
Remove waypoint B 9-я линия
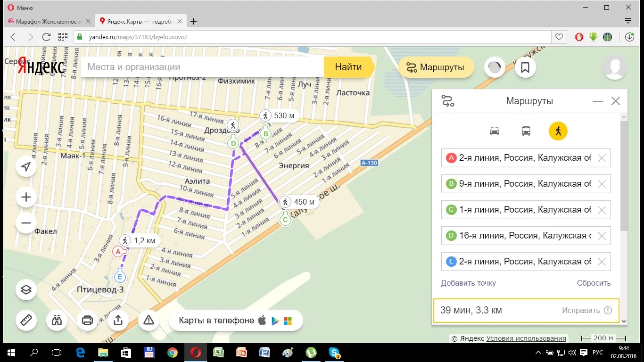[602, 184]
